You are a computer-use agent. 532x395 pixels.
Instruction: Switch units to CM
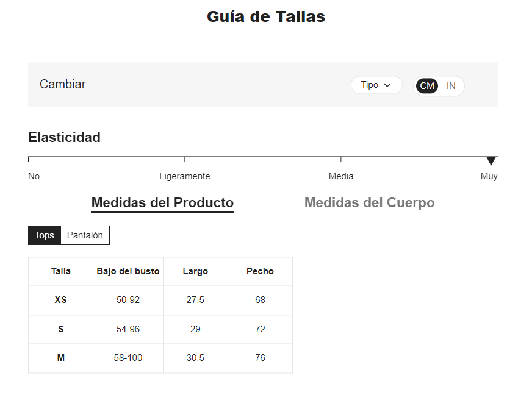(x=427, y=86)
